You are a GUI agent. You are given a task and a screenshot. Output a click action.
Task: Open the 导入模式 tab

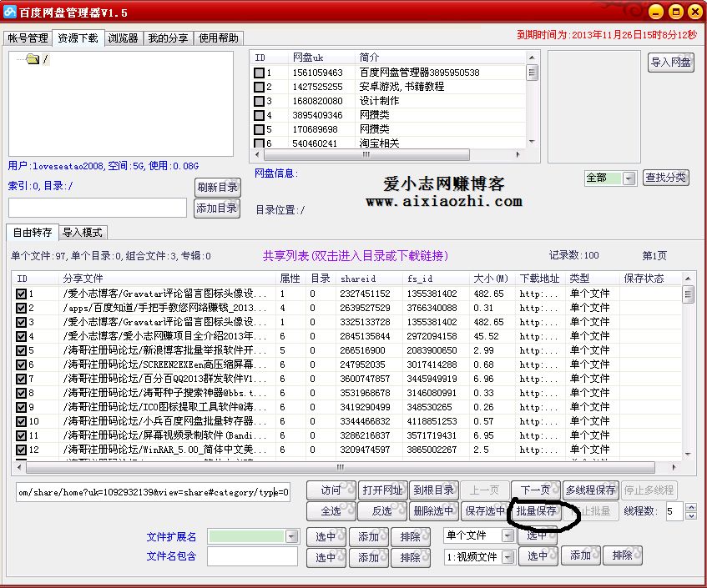pos(83,233)
